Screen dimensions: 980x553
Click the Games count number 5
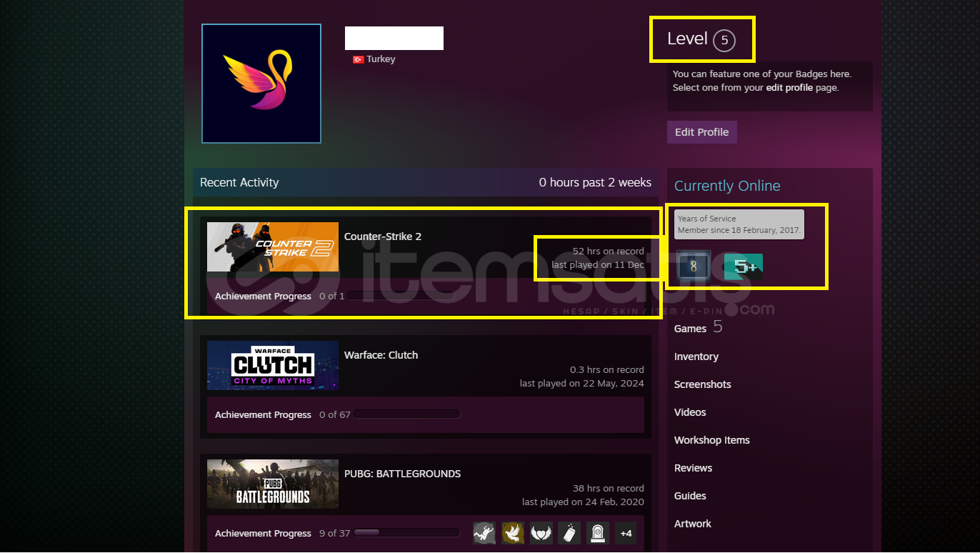pyautogui.click(x=718, y=327)
